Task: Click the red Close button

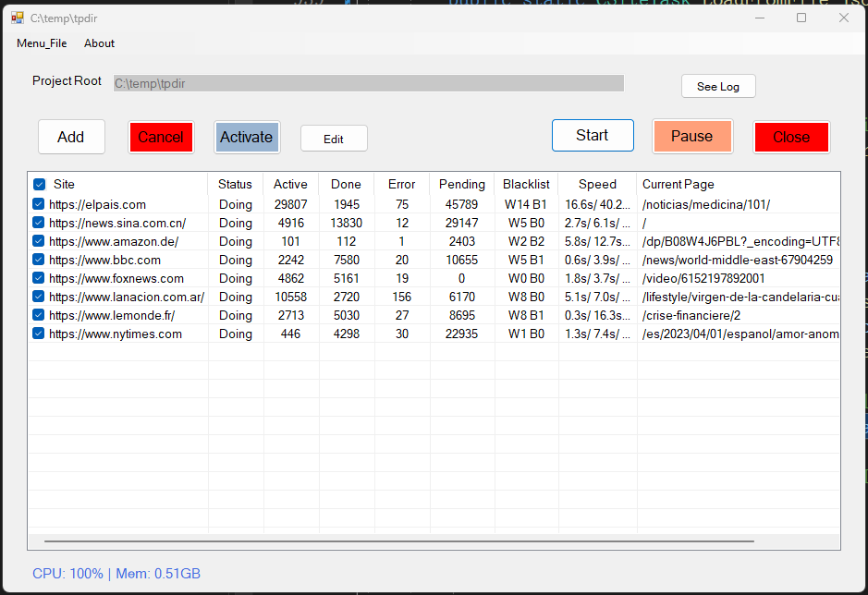Action: (791, 137)
